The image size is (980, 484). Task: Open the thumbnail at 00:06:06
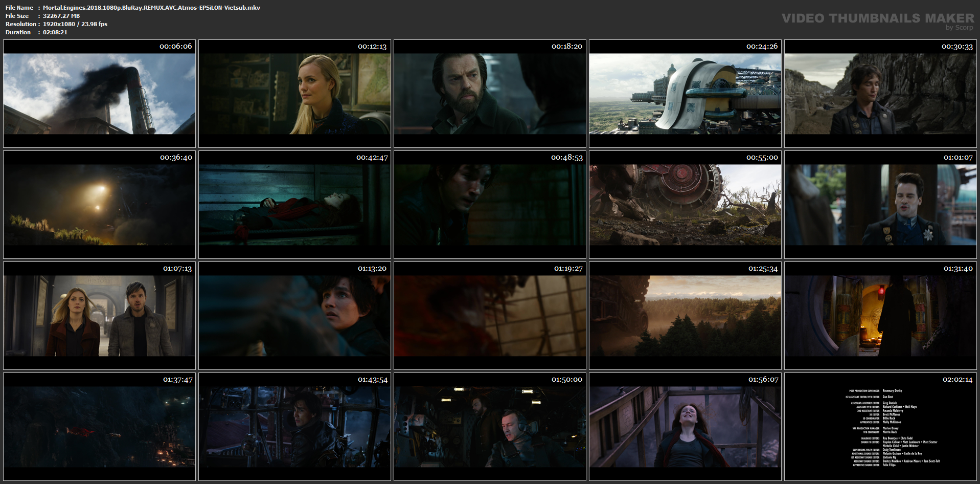[99, 94]
